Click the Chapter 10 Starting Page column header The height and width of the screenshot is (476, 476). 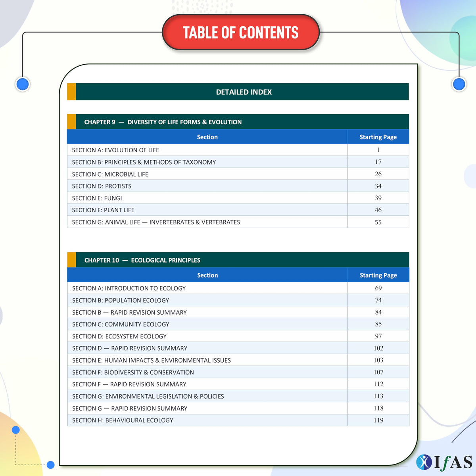pos(378,275)
